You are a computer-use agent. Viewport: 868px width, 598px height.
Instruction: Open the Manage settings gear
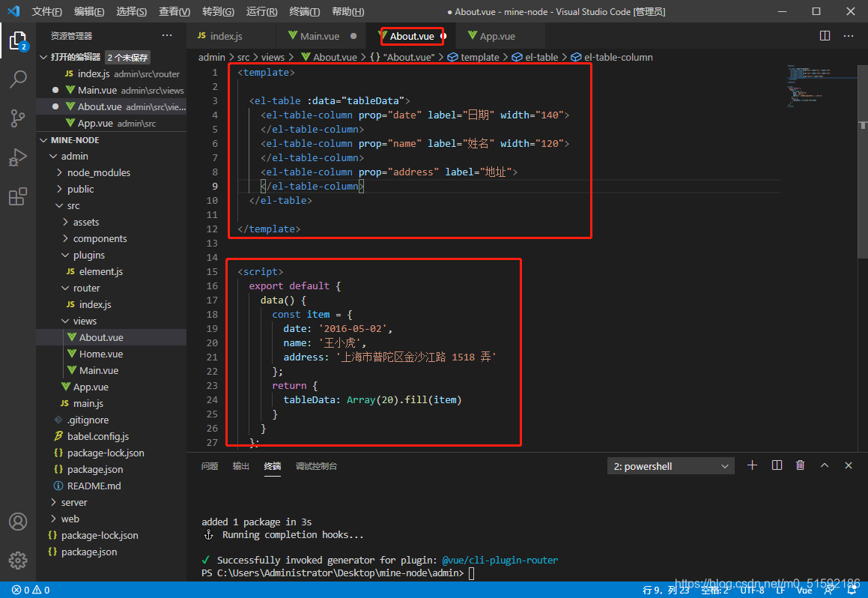click(18, 560)
